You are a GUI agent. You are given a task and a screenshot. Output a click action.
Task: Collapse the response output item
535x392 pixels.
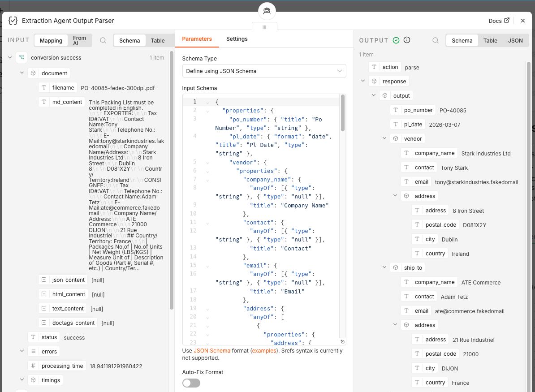pyautogui.click(x=362, y=81)
